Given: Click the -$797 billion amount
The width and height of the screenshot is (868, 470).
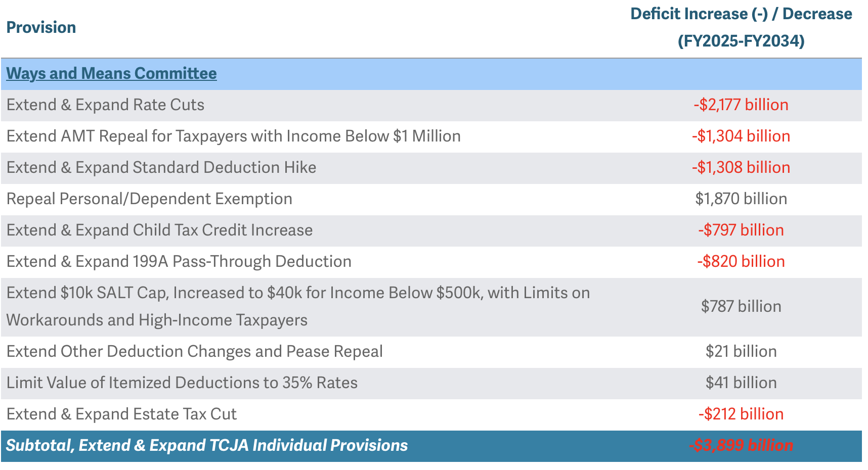Looking at the screenshot, I should 741,230.
